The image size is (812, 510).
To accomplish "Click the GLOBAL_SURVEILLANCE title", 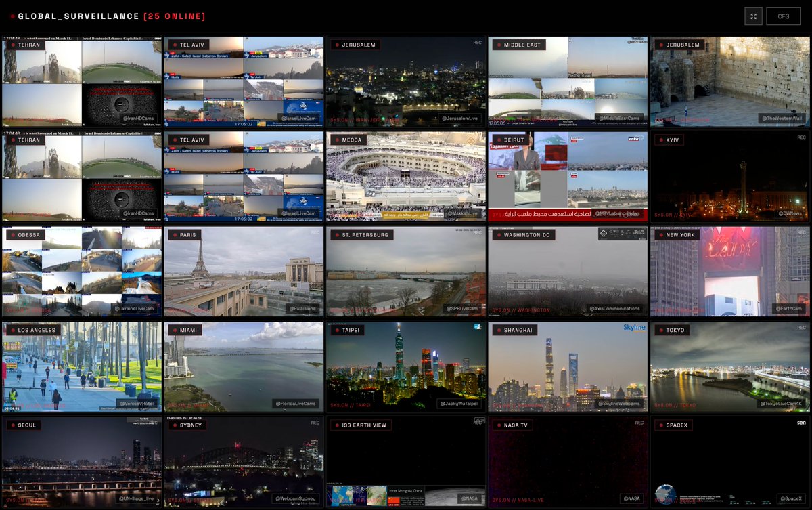I will [78, 16].
